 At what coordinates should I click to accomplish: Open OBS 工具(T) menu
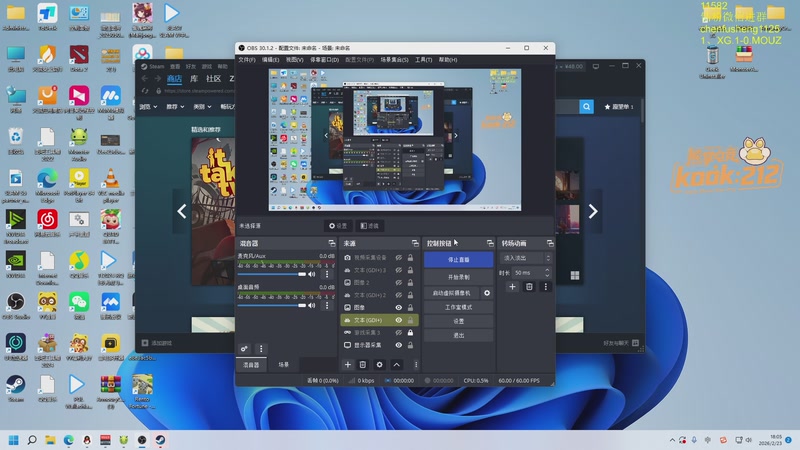423,60
